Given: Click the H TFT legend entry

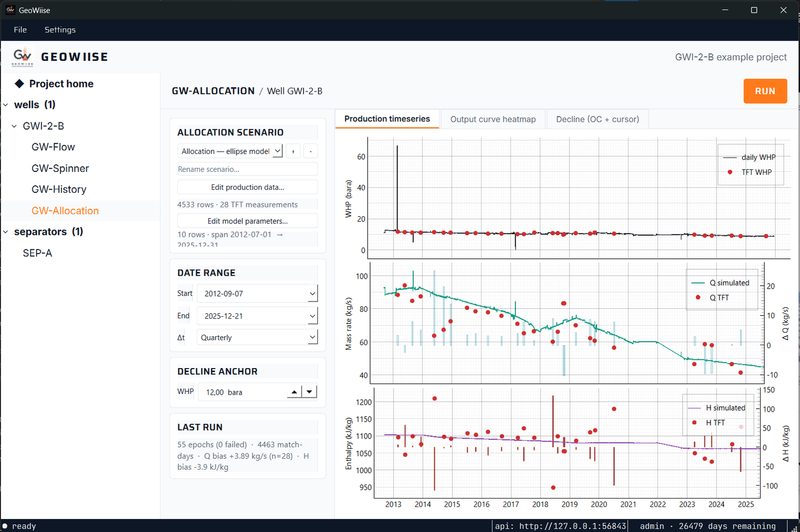Looking at the screenshot, I should tap(708, 423).
